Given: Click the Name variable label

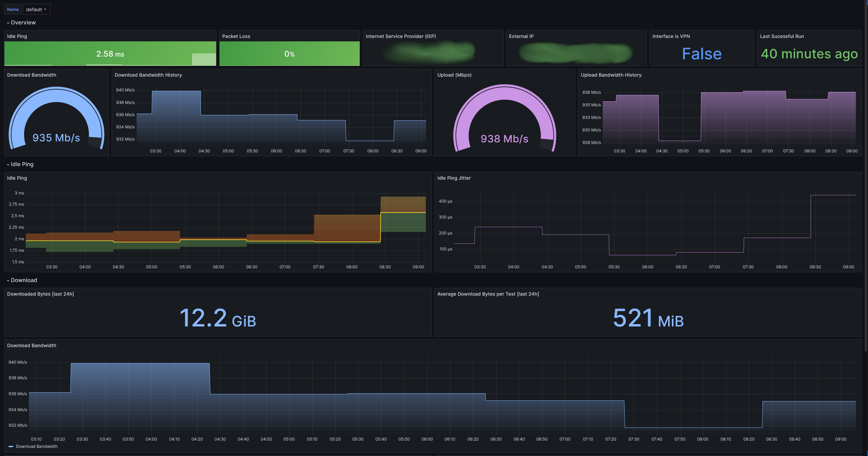Looking at the screenshot, I should 13,9.
